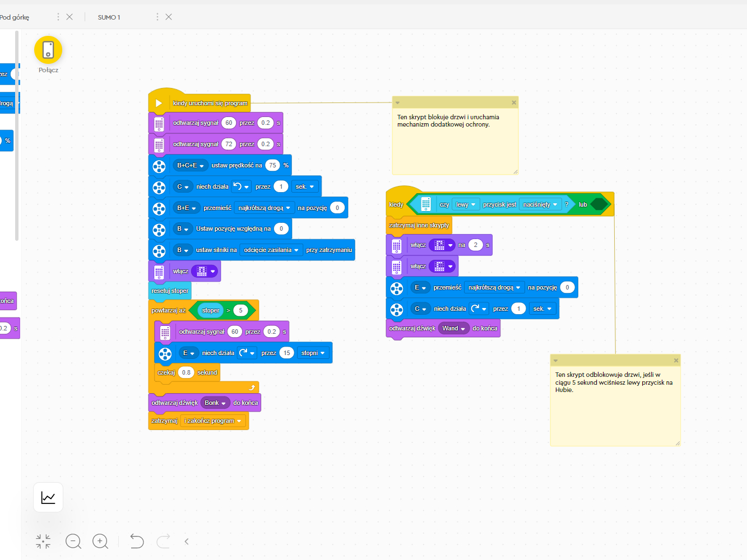The width and height of the screenshot is (747, 560).
Task: Switch to the SUMO 1 tab
Action: pos(109,17)
